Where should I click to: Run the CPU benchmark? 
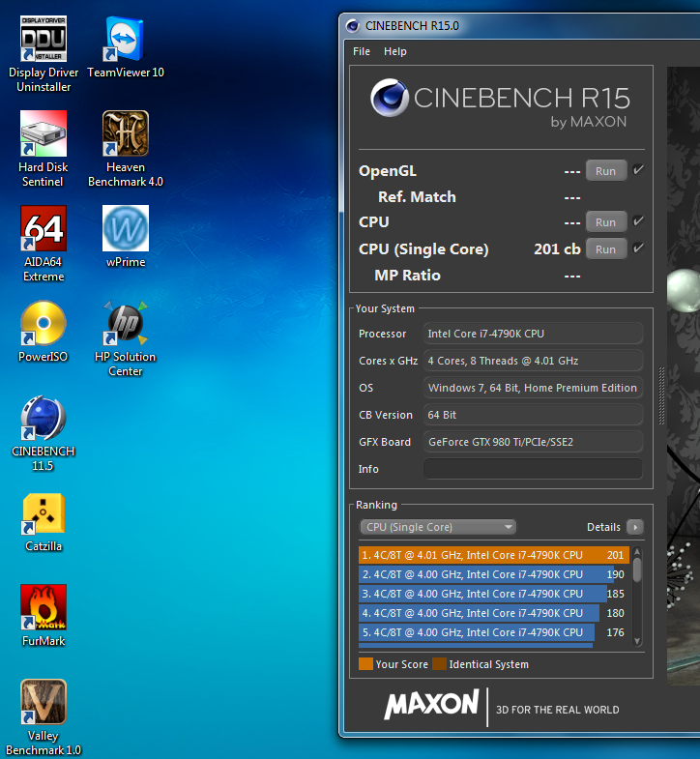tap(606, 222)
